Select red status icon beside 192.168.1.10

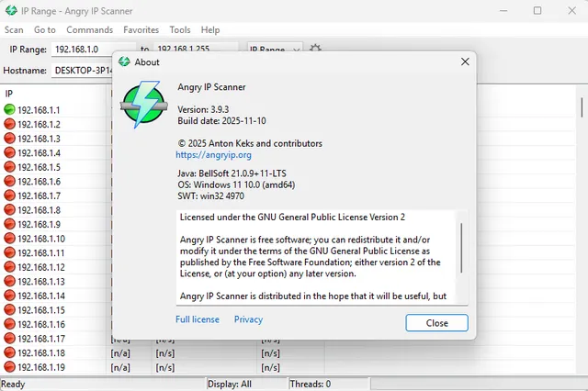pyautogui.click(x=10, y=239)
